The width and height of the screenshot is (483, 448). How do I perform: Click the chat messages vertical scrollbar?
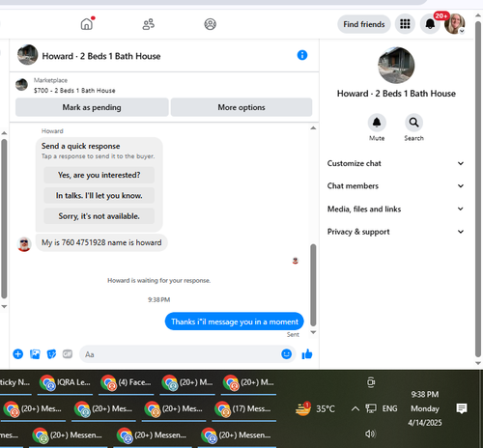313,285
